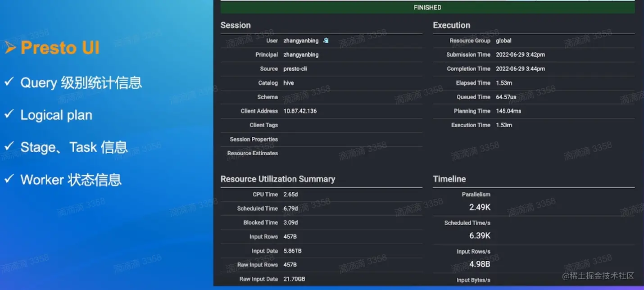Click the 'Query 级别统计信息' bullet
This screenshot has width=644, height=290.
click(x=81, y=82)
